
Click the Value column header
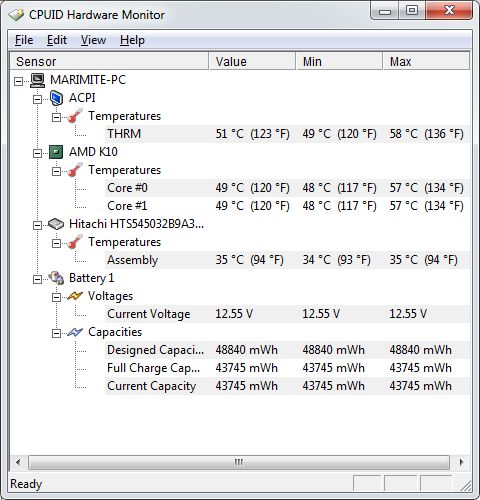point(252,61)
